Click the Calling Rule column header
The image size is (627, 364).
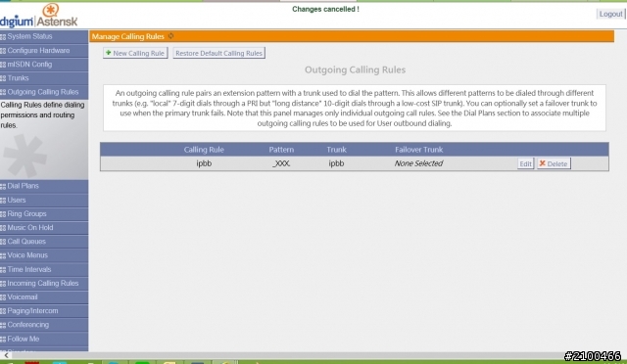pyautogui.click(x=204, y=150)
